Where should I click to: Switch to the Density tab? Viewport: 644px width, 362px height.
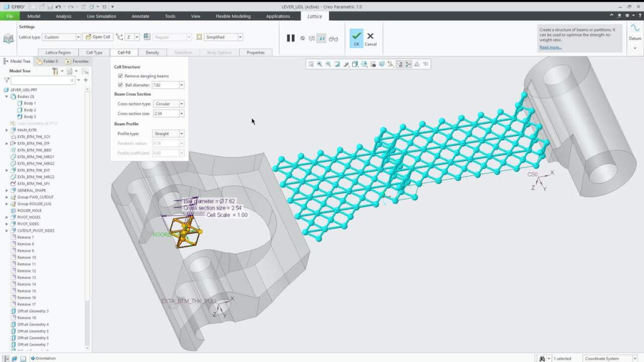coord(152,53)
